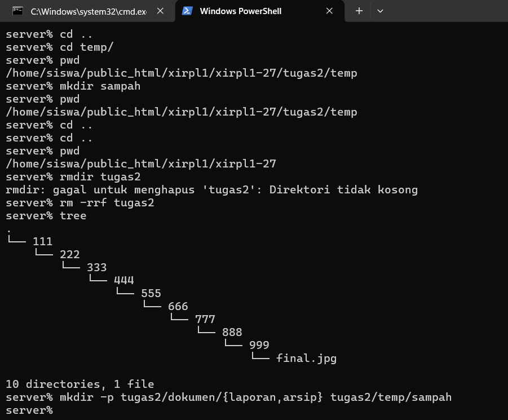This screenshot has width=508, height=420.
Task: Click the final.jpg entry in tree
Action: pyautogui.click(x=306, y=358)
